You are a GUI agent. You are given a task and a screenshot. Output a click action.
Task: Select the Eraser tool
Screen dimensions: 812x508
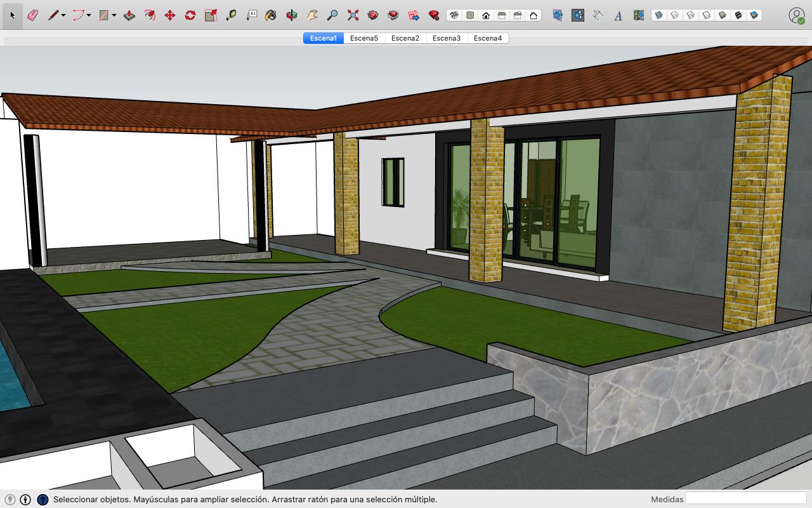pos(32,15)
